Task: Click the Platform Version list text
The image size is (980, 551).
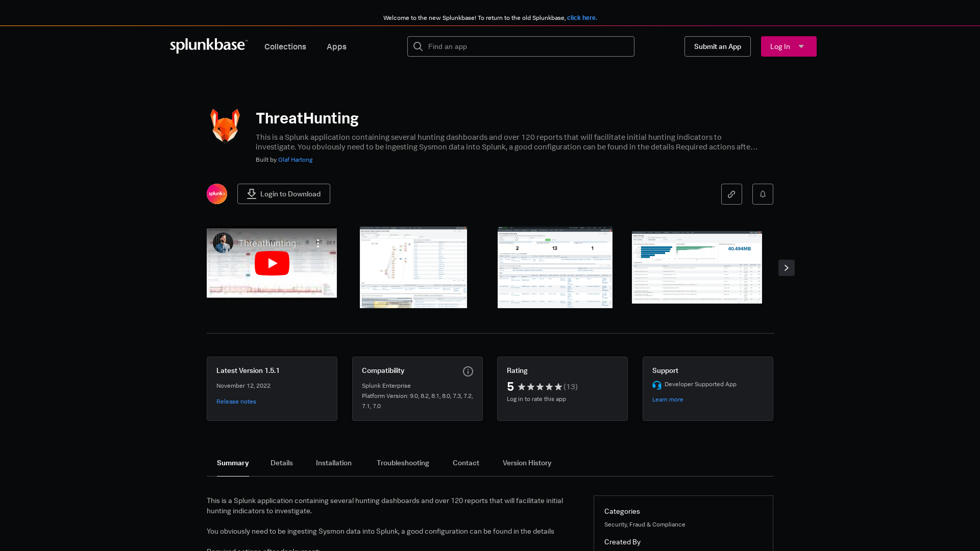Action: 417,401
